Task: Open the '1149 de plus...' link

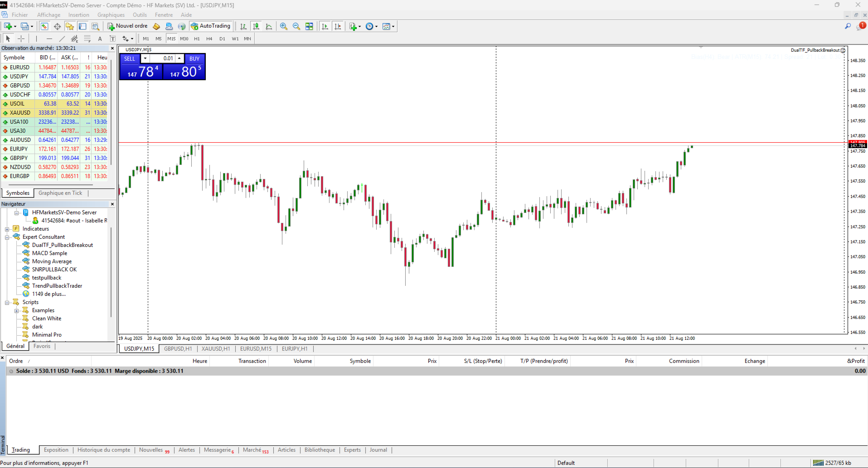Action: coord(48,294)
